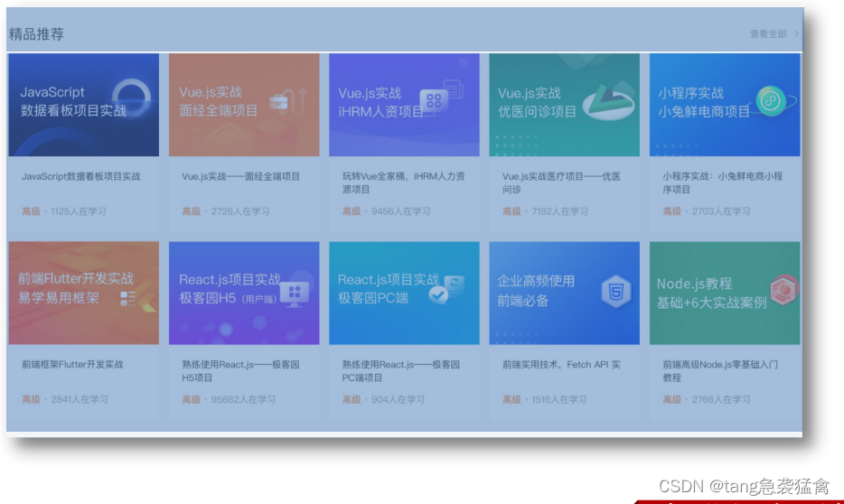
Task: Click the ring icon on JavaScript banner
Action: pos(131,98)
